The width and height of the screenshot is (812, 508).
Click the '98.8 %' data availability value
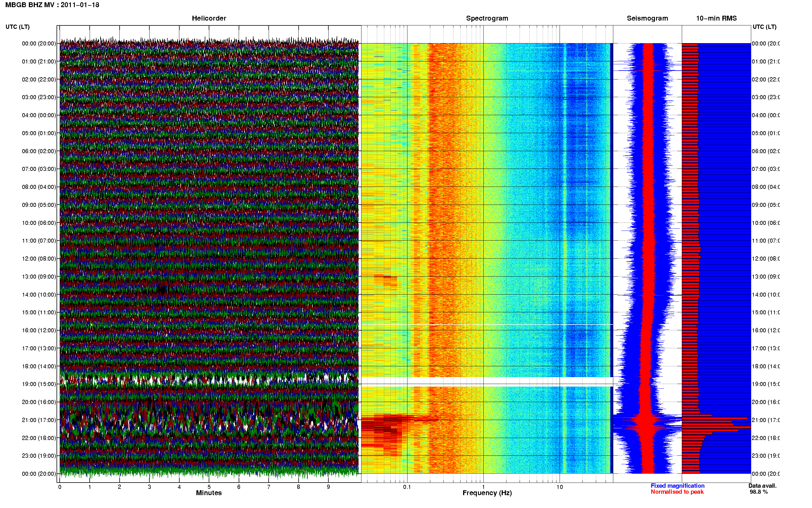point(759,492)
